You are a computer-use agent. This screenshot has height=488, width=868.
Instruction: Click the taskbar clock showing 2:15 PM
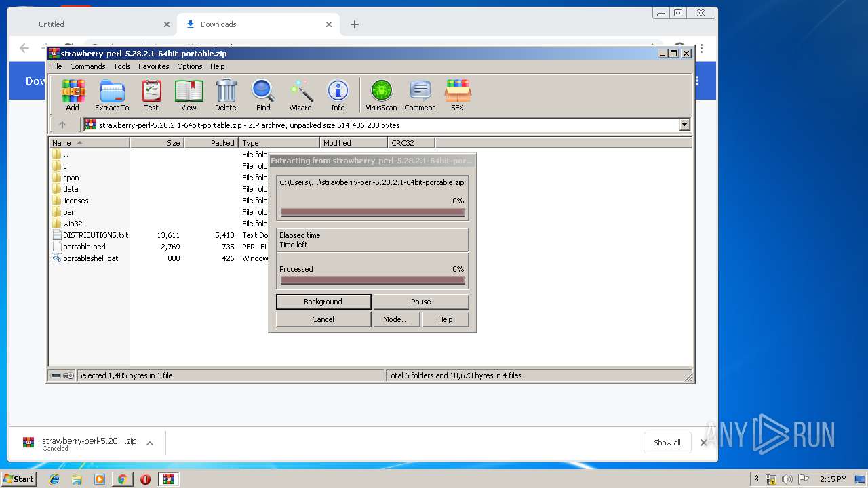click(833, 479)
